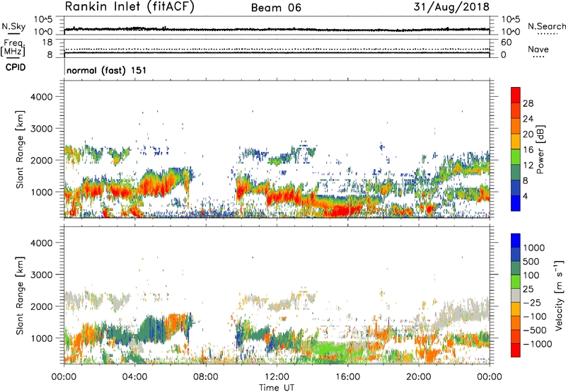
Task: Select the "20:00" time tick label
Action: click(419, 377)
